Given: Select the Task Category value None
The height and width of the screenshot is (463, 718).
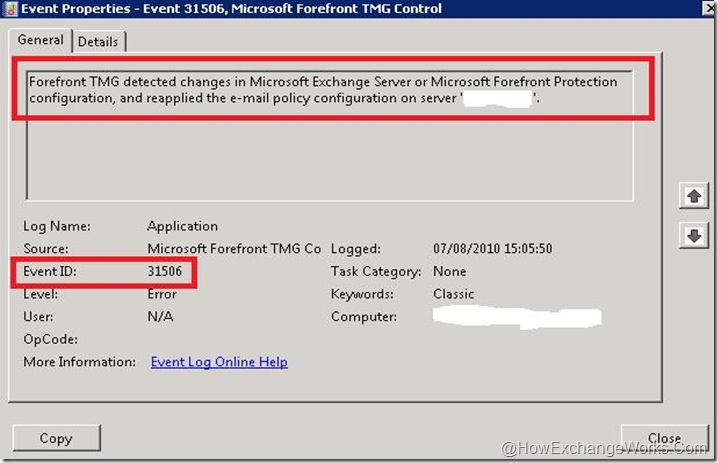Looking at the screenshot, I should 450,272.
